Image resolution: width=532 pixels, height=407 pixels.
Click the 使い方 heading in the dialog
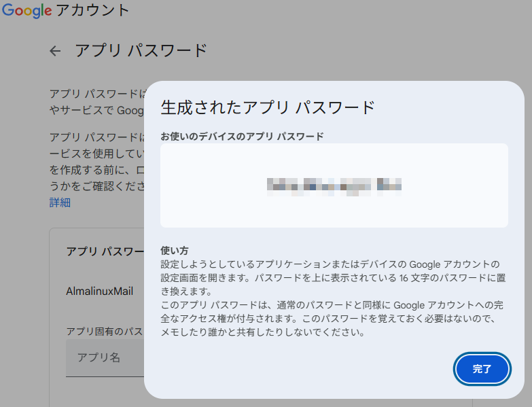(175, 250)
